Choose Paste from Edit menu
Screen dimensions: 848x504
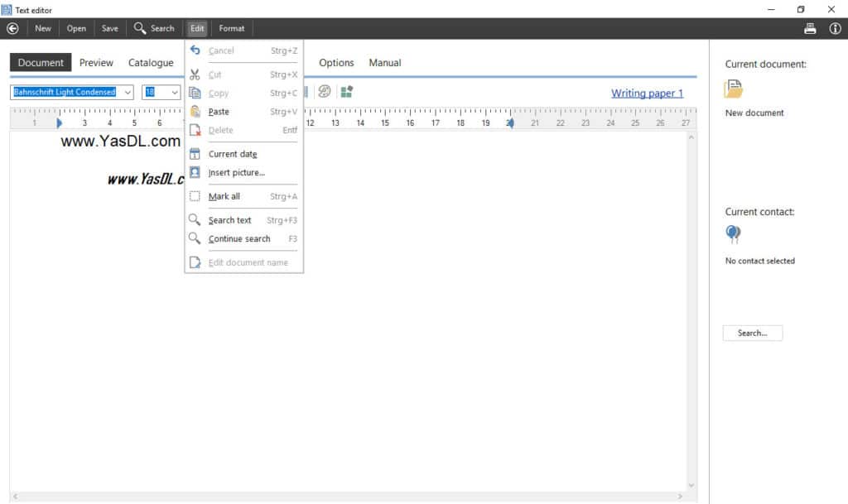[x=244, y=112]
